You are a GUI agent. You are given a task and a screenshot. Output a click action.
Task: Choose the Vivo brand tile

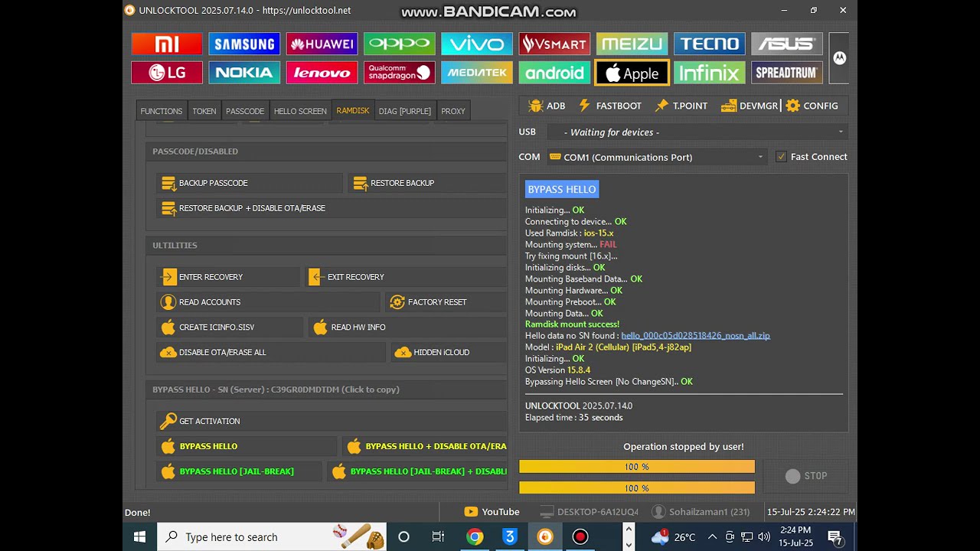tap(476, 44)
